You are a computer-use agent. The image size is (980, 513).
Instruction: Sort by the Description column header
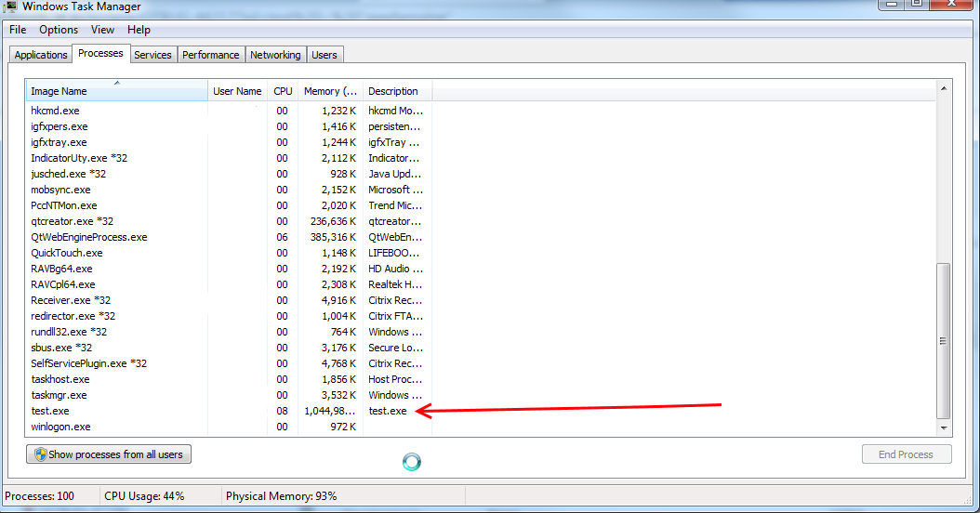coord(397,90)
